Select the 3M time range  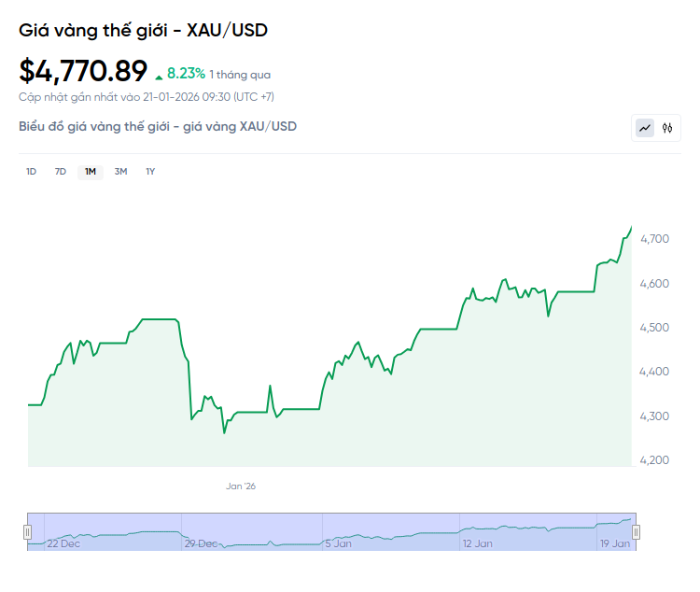(x=120, y=171)
